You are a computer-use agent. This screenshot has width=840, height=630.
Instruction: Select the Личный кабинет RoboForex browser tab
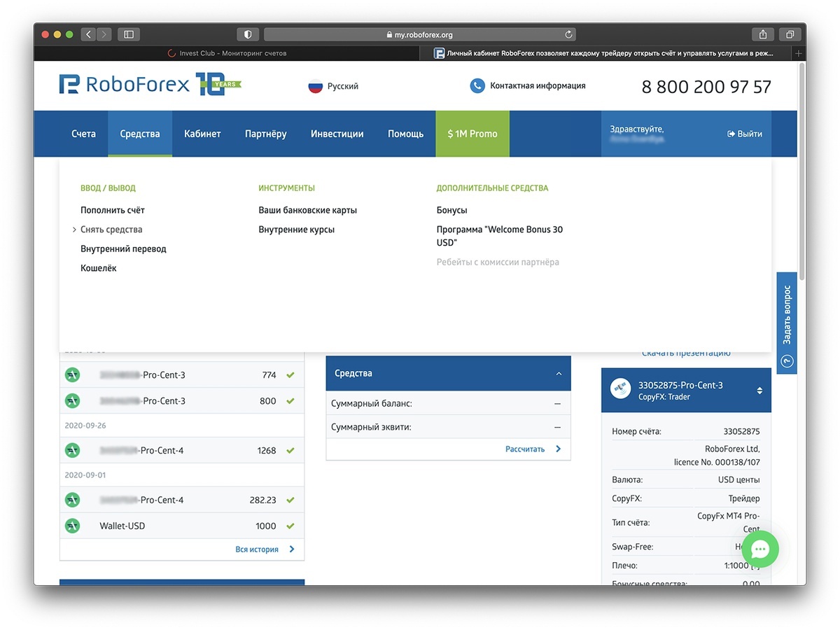coord(606,53)
